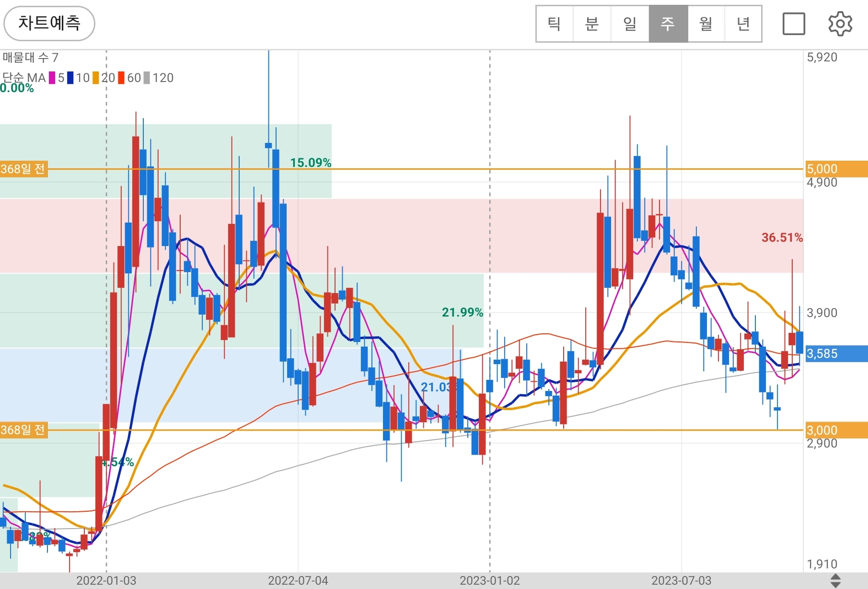Click the 21.99% volume profile label
Image resolution: width=868 pixels, height=589 pixels.
tap(463, 312)
